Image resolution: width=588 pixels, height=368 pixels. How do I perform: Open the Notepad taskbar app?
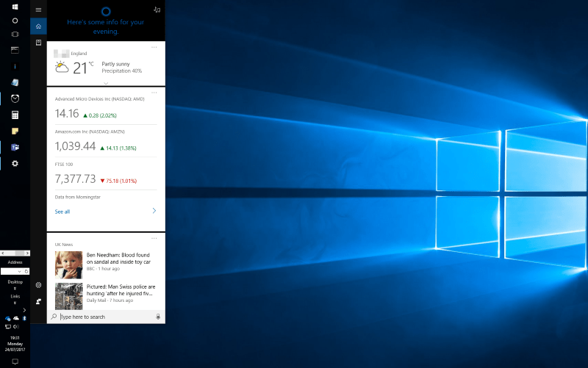tap(15, 82)
